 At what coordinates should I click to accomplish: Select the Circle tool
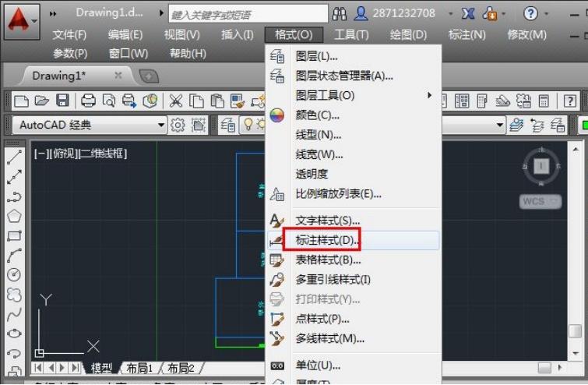coord(14,274)
